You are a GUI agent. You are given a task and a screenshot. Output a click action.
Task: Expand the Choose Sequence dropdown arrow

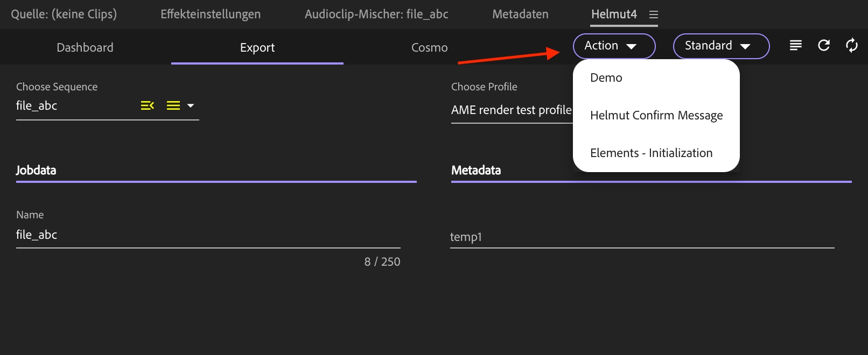tap(191, 106)
